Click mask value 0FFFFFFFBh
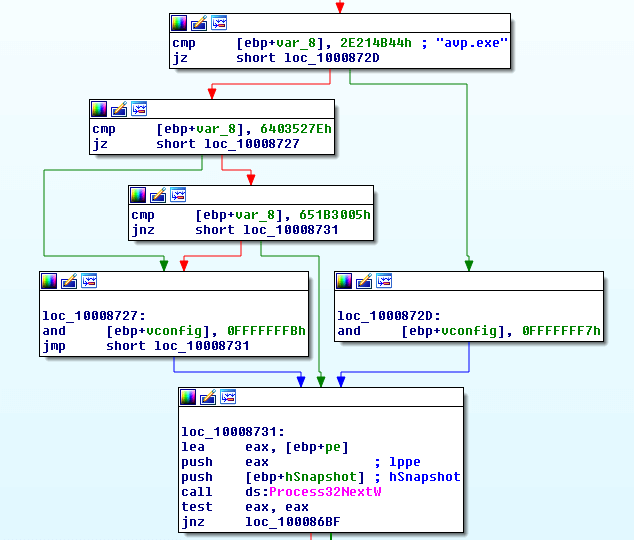634x540 pixels. pyautogui.click(x=266, y=331)
